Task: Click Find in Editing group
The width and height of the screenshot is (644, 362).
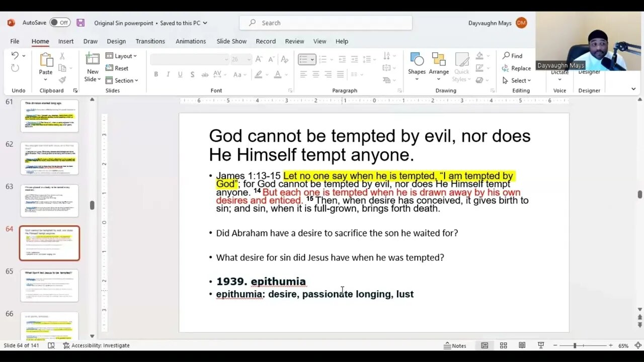Action: point(512,56)
